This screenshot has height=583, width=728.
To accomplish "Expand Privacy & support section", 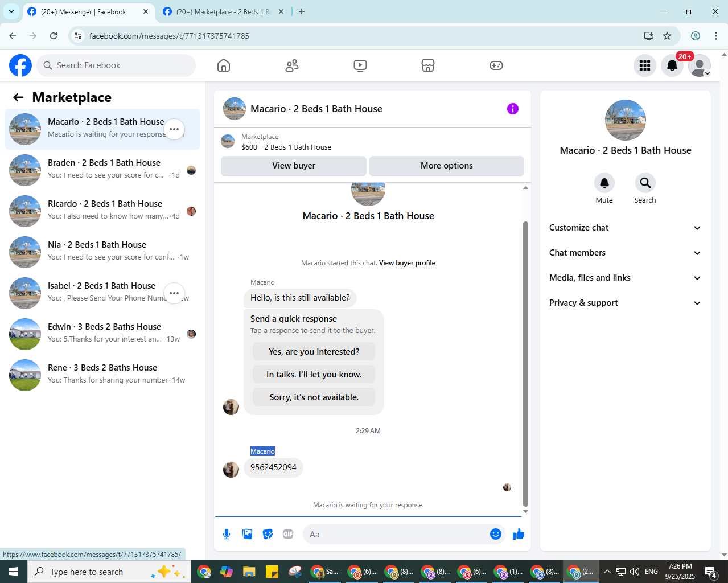I will (x=625, y=303).
